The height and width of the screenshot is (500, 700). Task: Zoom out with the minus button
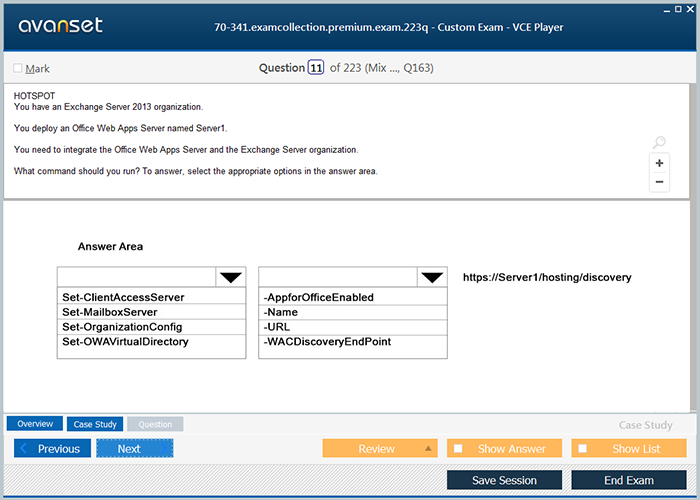pyautogui.click(x=659, y=182)
